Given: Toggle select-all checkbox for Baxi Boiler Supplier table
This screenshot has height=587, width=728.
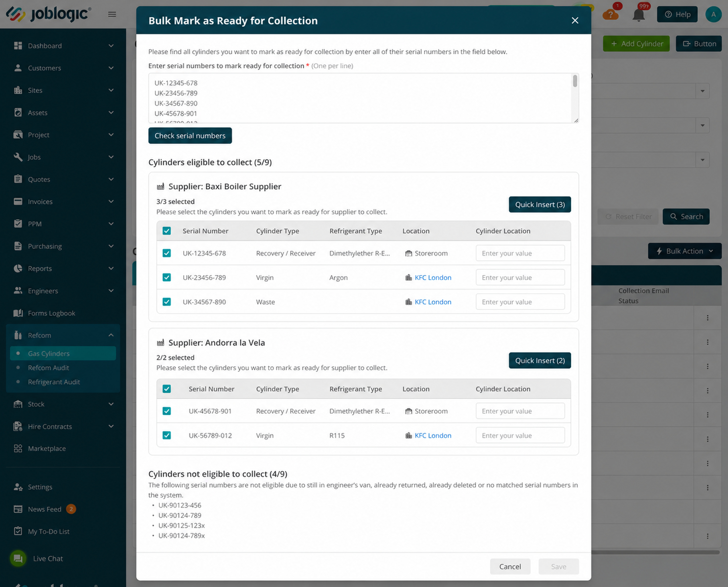Looking at the screenshot, I should click(x=167, y=231).
